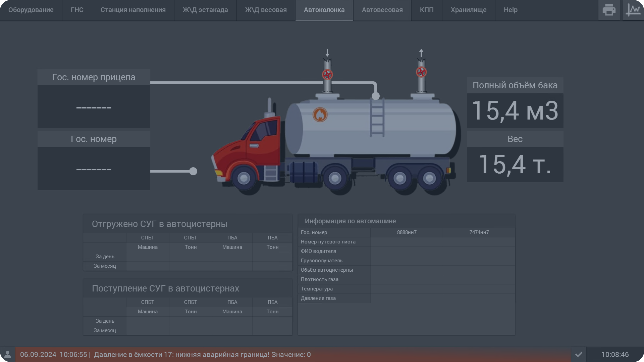Click the flame hazard emblem on tank

click(x=320, y=115)
